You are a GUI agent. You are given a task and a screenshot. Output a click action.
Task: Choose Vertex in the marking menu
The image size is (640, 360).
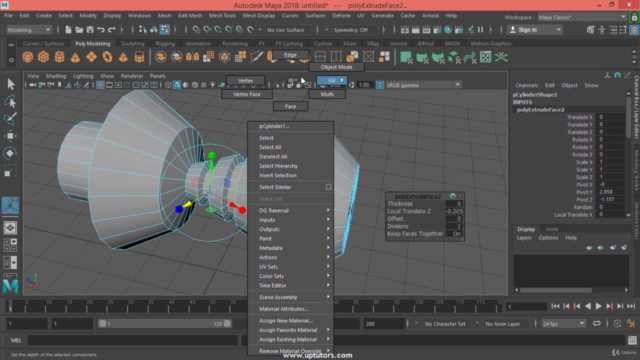pos(246,81)
